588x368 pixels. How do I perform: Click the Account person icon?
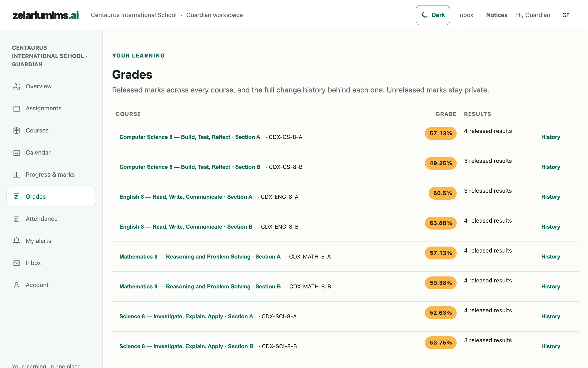[16, 285]
